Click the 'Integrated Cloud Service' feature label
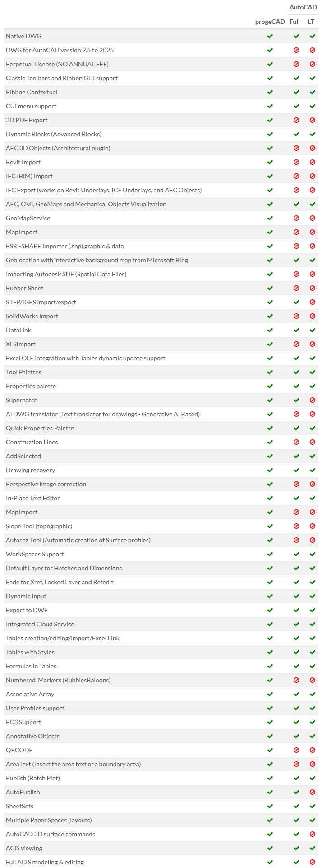This screenshot has width=322, height=868. [40, 624]
